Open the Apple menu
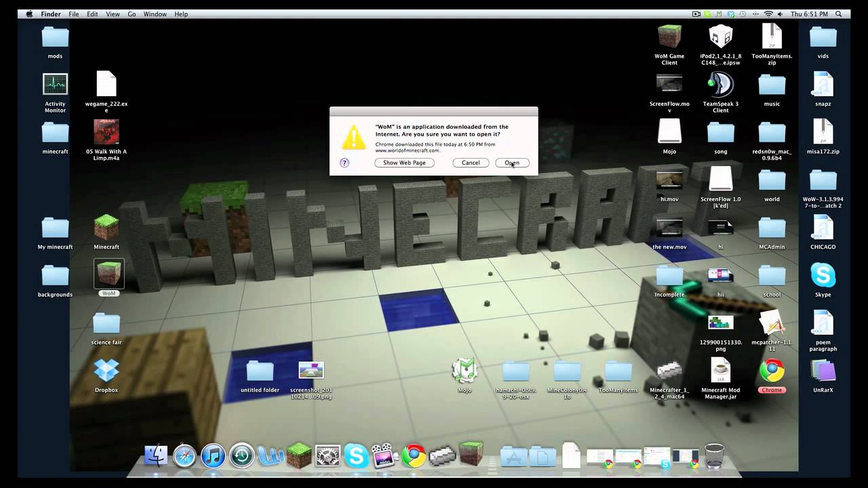The height and width of the screenshot is (488, 868). coord(29,14)
